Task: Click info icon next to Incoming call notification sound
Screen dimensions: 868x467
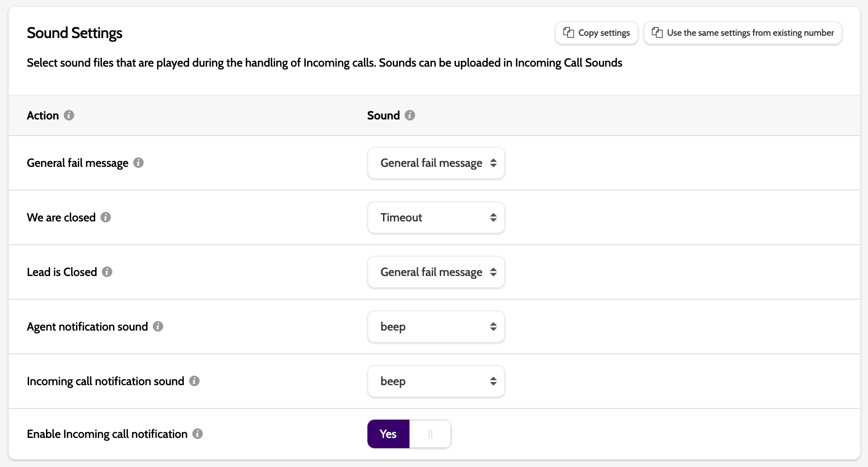Action: pyautogui.click(x=194, y=381)
